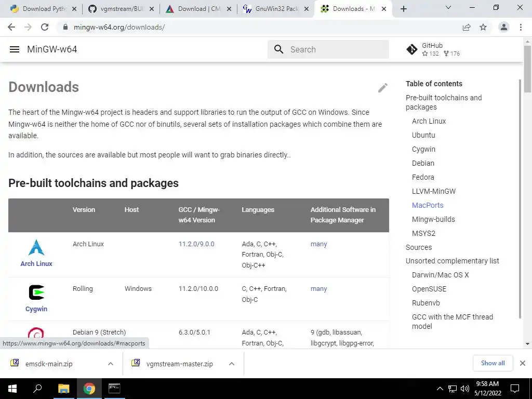Go to OpenSUSE in table of contents
This screenshot has height=399, width=532.
coord(429,289)
